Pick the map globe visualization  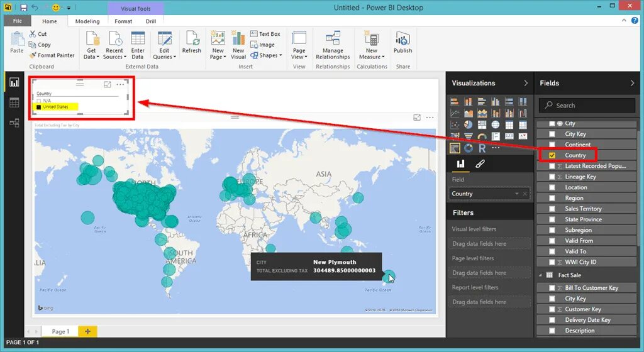[496, 124]
